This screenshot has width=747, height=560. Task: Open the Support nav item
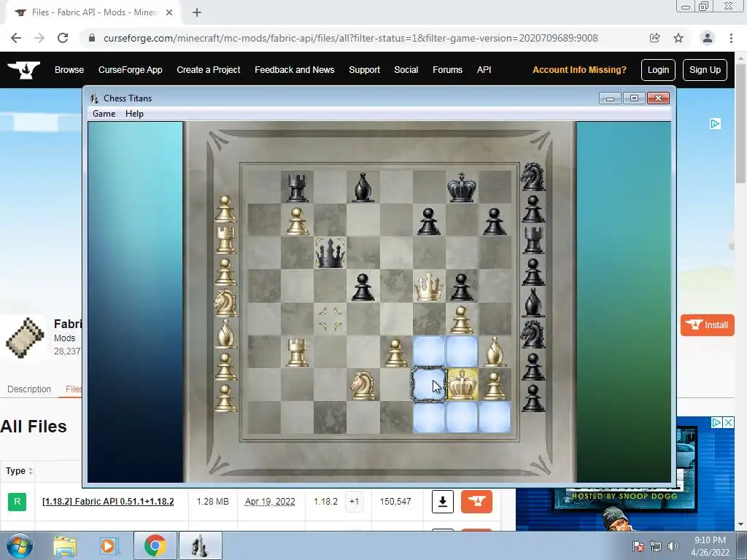(365, 69)
